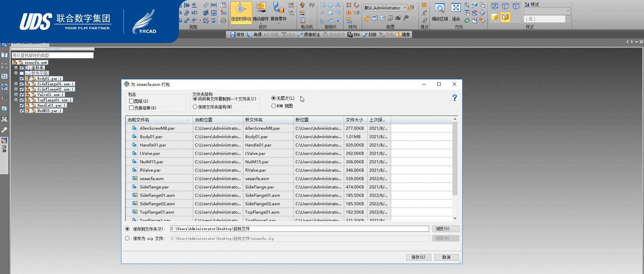Open the 替换零件 dropdown arrow
Screen dimensions: 644x274
[x=278, y=23]
